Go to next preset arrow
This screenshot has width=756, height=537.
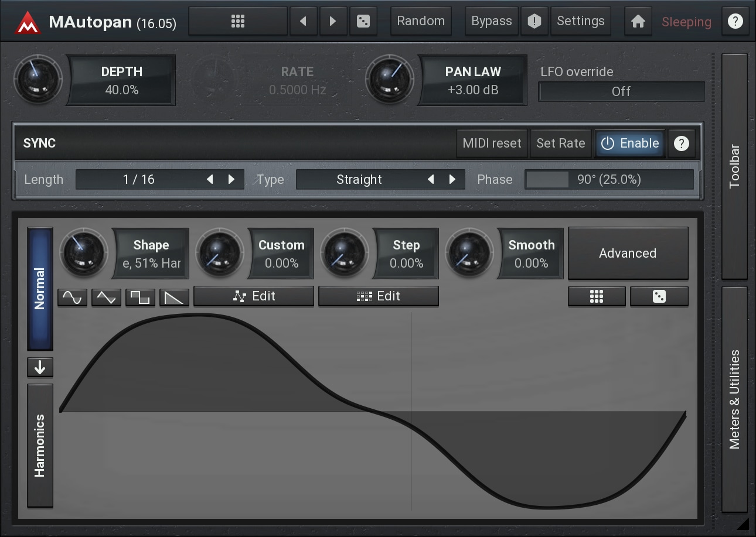[333, 22]
